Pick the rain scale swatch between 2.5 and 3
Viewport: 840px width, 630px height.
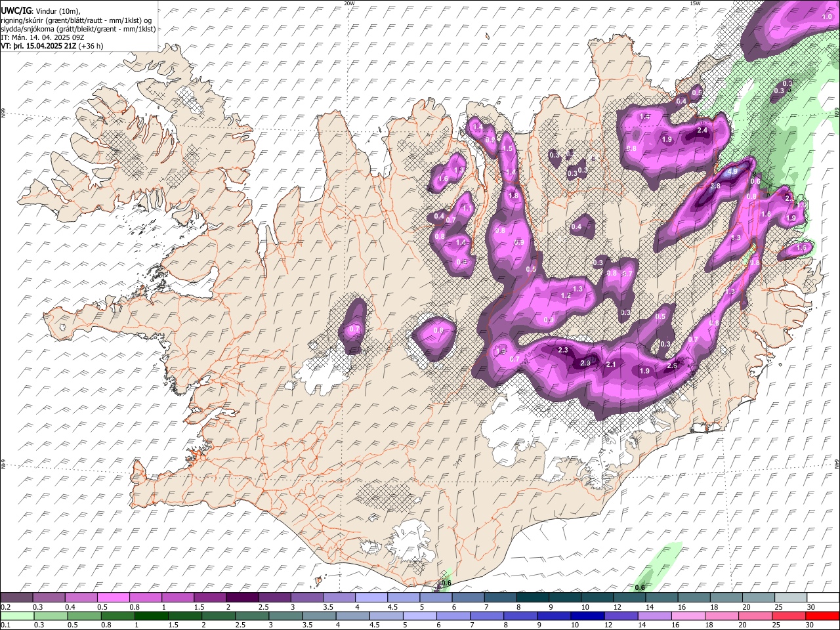click(x=252, y=616)
